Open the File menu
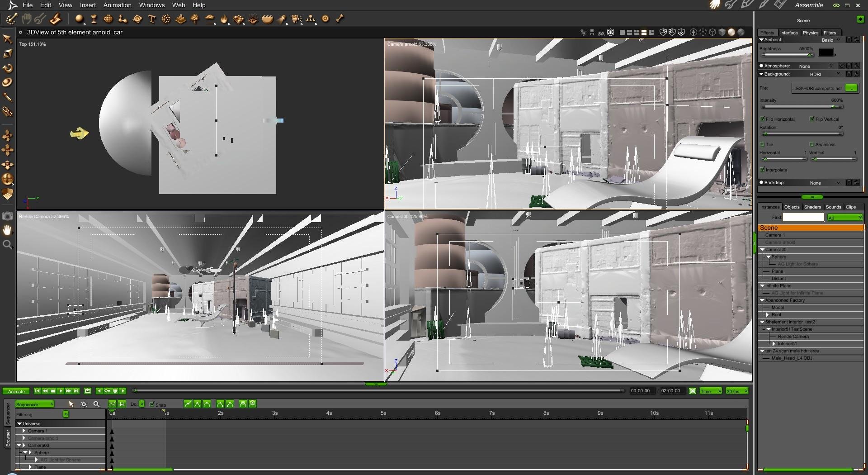868x475 pixels. [28, 5]
